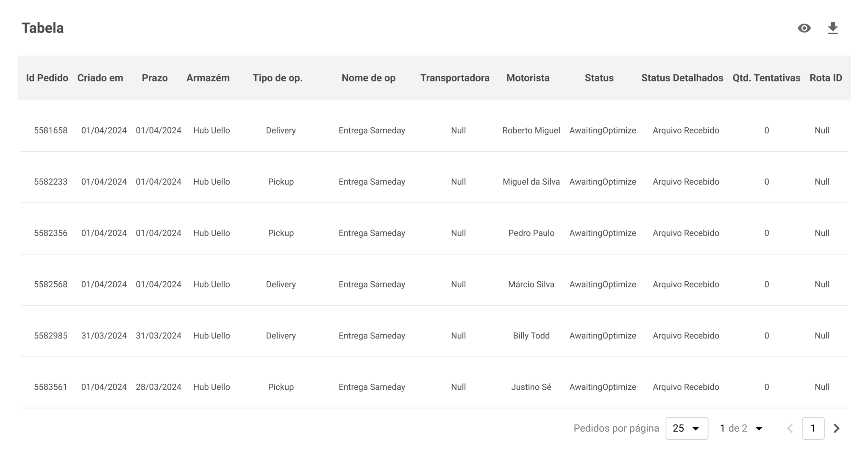Open the pedidos por página dropdown showing 25
This screenshot has width=868, height=474.
(x=687, y=428)
